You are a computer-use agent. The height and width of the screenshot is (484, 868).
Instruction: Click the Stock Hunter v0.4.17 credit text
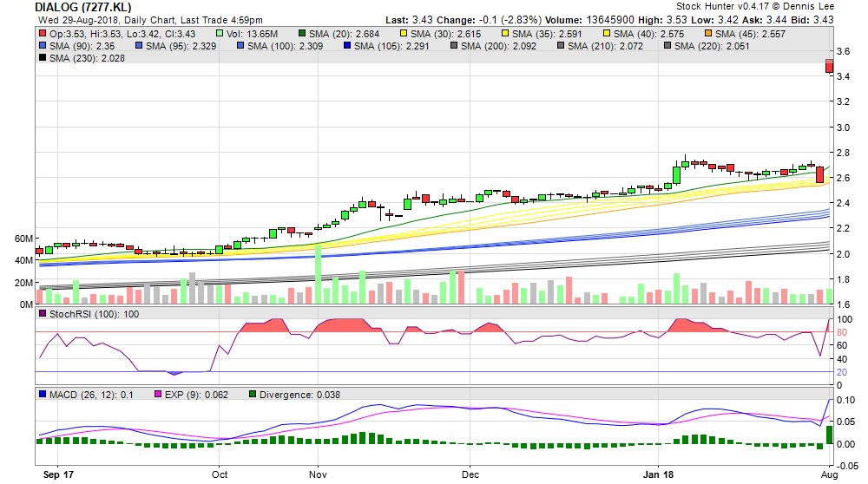(755, 7)
